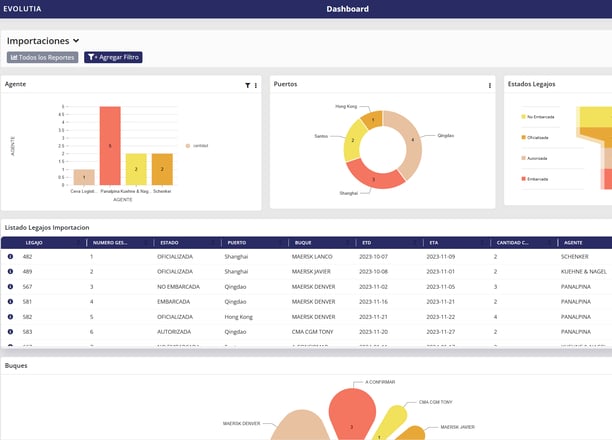Select the Panalpina bar in Agente chart
Viewport: 612px width, 440px height.
click(110, 146)
